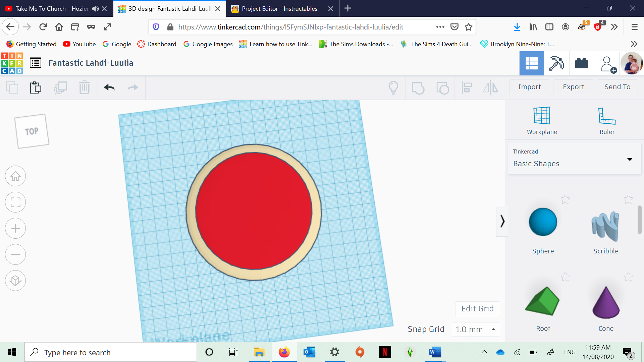
Task: Click the Export button
Action: [x=573, y=86]
